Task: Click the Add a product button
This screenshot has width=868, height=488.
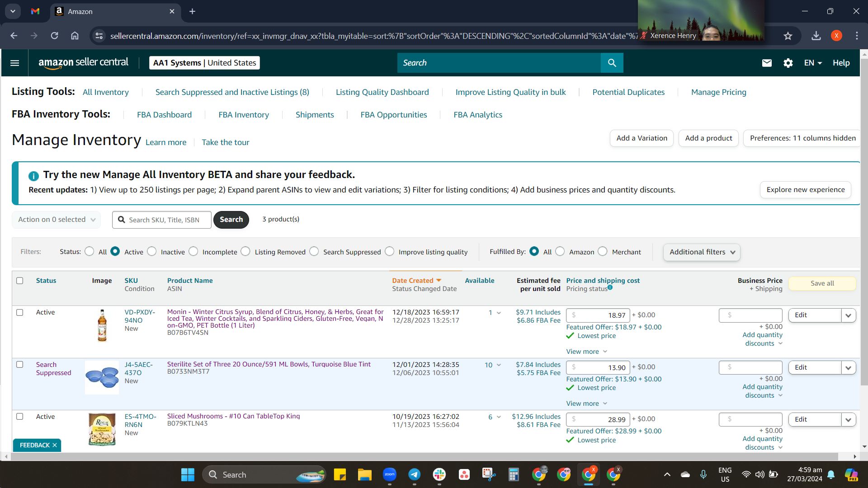Action: (x=708, y=138)
